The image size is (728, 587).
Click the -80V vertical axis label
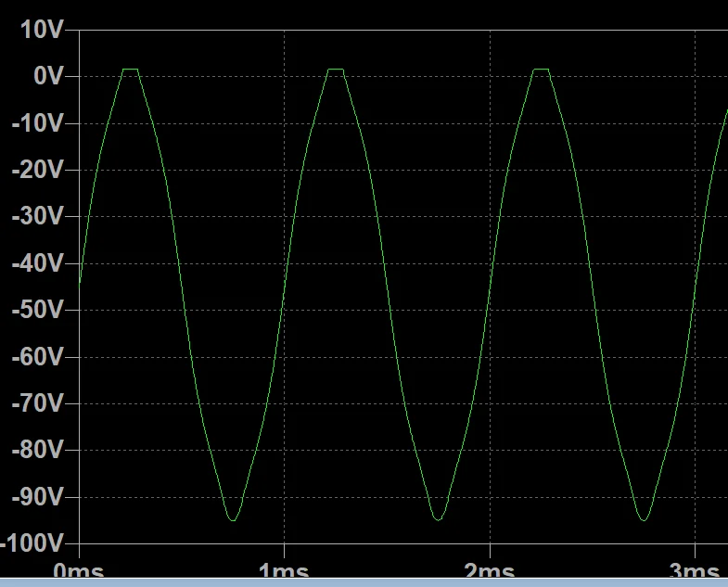coord(39,450)
